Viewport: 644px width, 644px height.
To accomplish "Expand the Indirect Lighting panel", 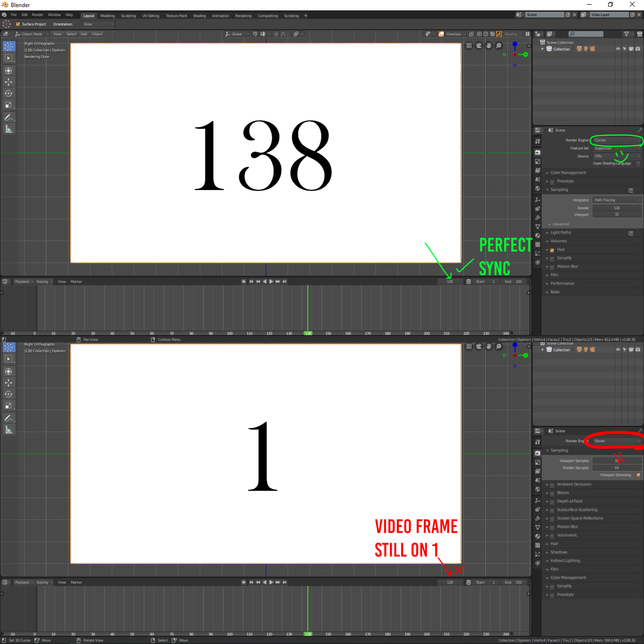I will coord(565,561).
